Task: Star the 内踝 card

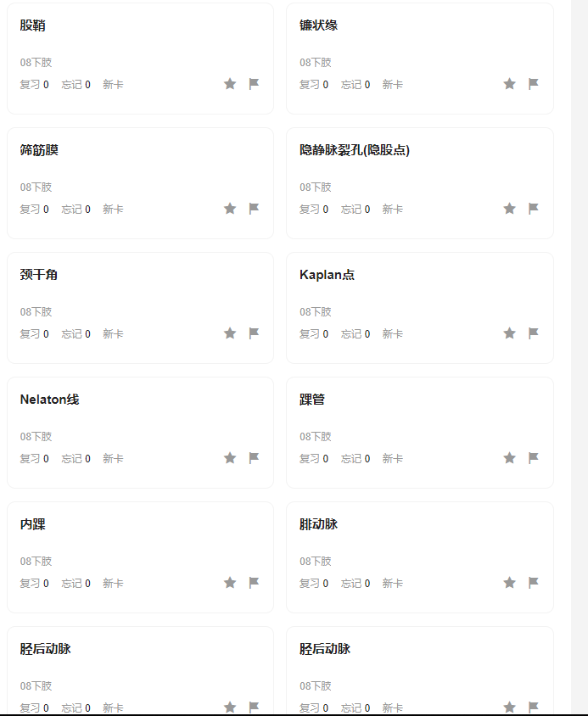Action: [x=230, y=583]
